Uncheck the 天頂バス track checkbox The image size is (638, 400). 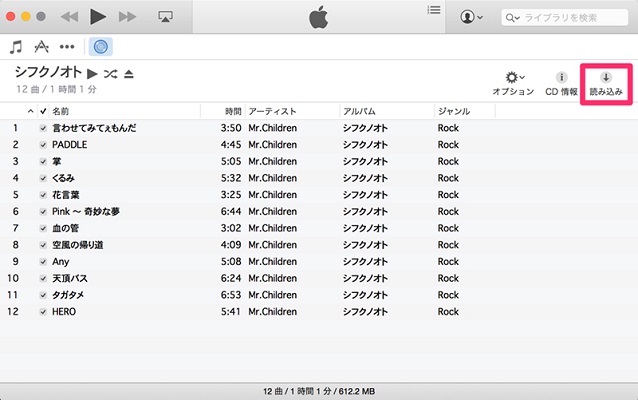(43, 278)
